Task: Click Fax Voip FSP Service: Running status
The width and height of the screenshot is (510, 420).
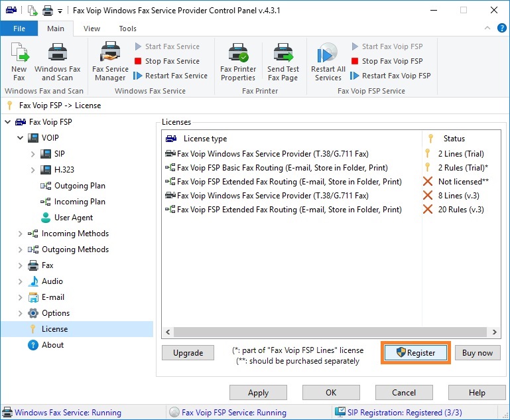Action: 234,413
